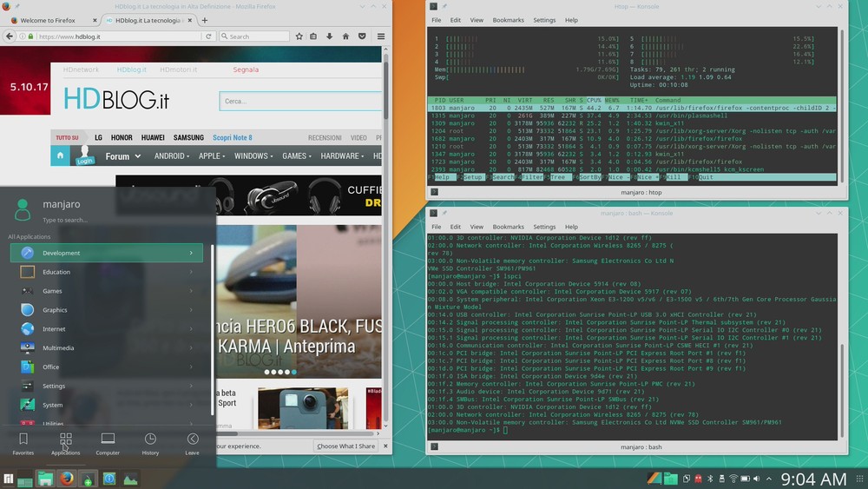Expand the Development category in launcher

(107, 253)
